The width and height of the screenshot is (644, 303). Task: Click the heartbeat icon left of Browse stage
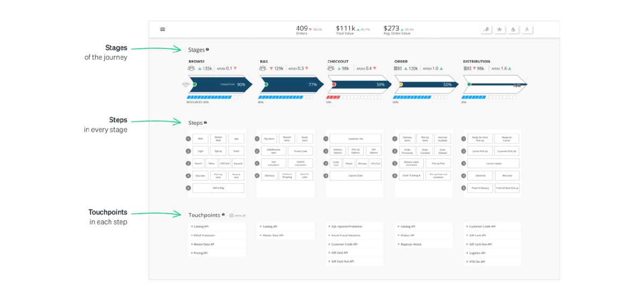click(186, 84)
